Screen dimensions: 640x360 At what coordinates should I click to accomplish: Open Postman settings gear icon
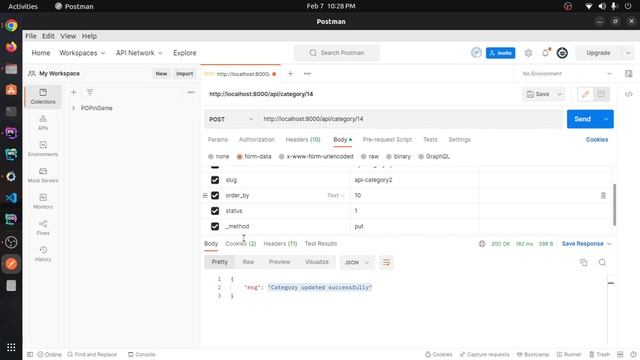click(x=528, y=53)
